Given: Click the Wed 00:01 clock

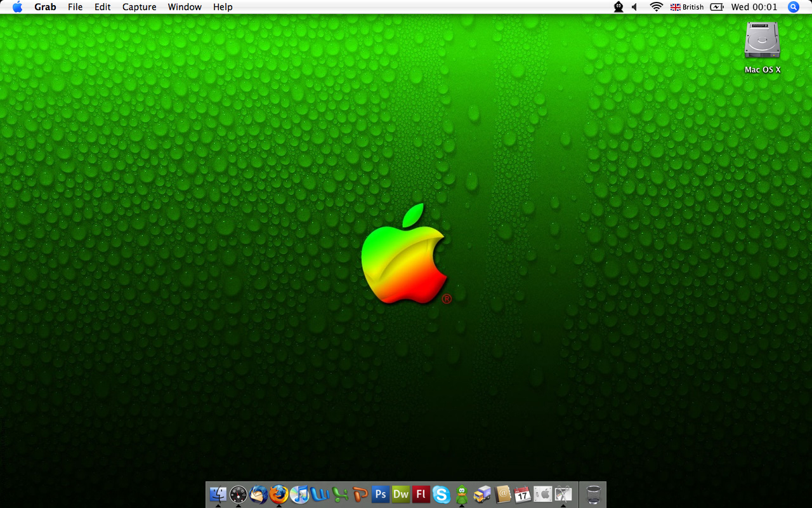Looking at the screenshot, I should (754, 7).
